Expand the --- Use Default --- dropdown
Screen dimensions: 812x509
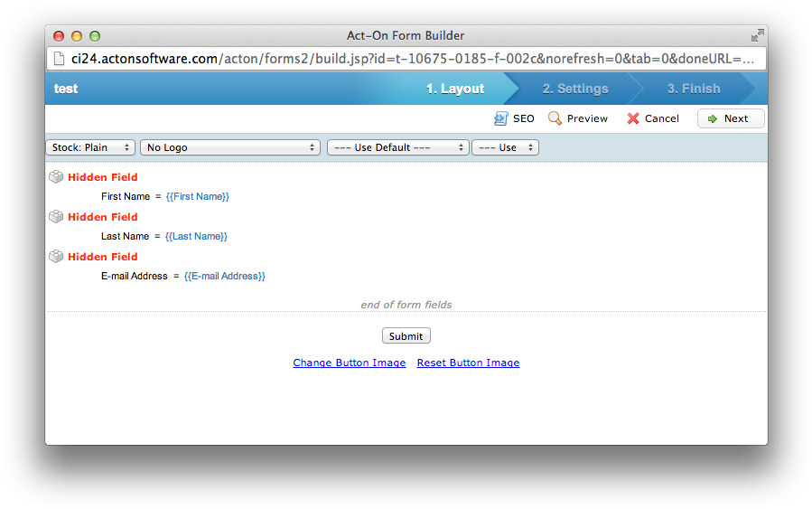coord(398,147)
